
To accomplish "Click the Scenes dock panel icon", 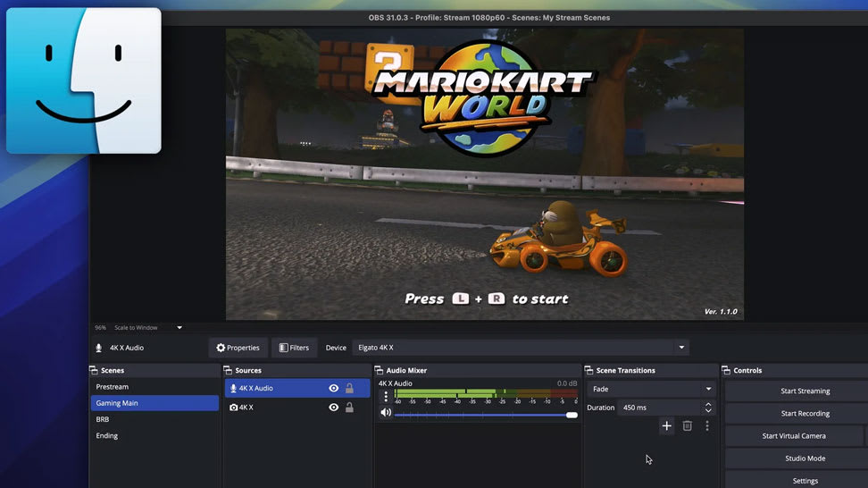I will pyautogui.click(x=94, y=370).
